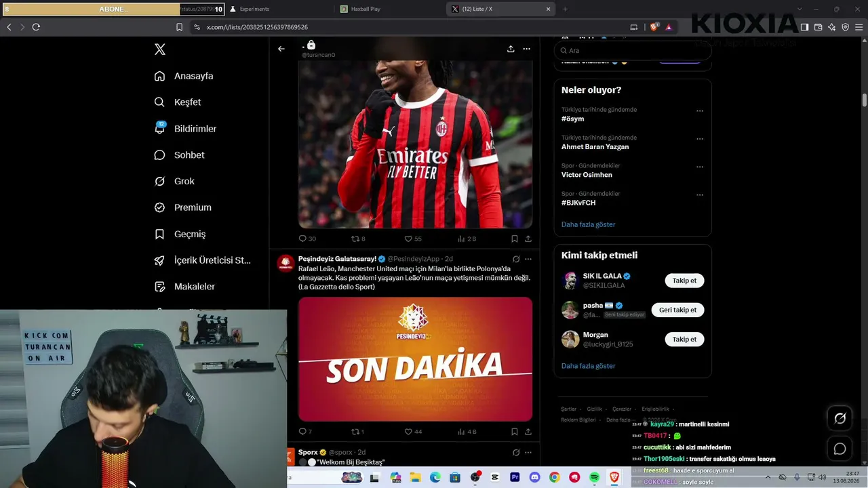Bookmark the Milan photo post
This screenshot has width=868, height=488.
click(x=515, y=239)
